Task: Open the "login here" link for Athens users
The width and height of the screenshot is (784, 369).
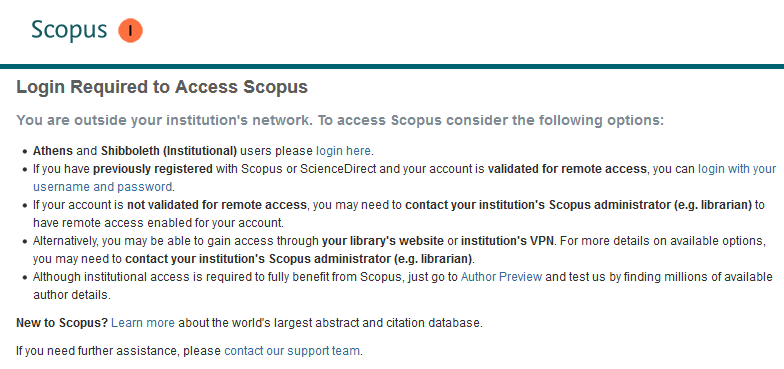Action: [x=344, y=150]
